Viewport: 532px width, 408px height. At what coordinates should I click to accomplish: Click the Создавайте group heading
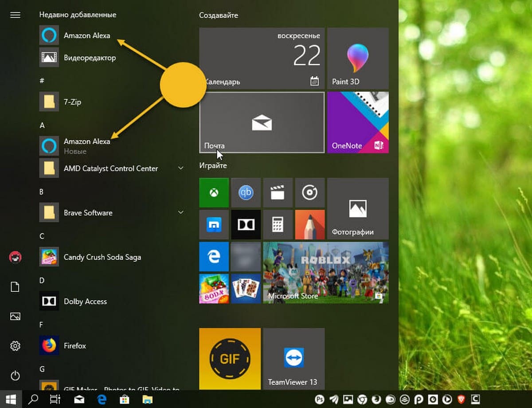pyautogui.click(x=219, y=15)
